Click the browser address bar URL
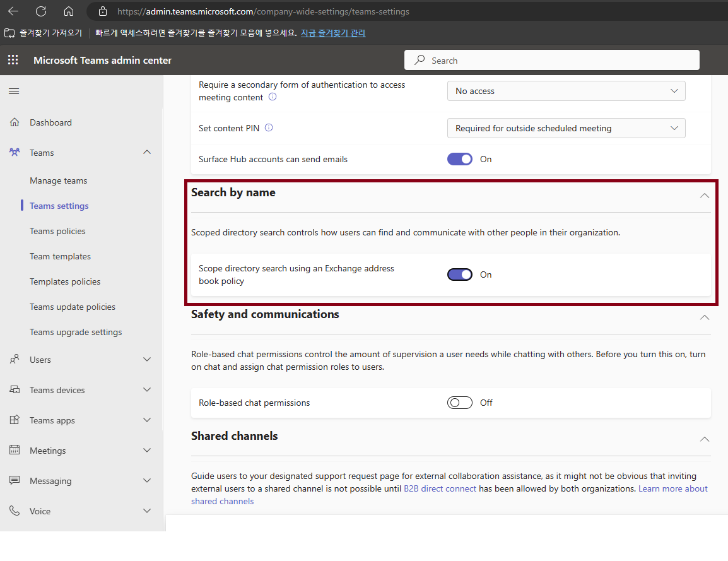This screenshot has height=561, width=728. 263,11
